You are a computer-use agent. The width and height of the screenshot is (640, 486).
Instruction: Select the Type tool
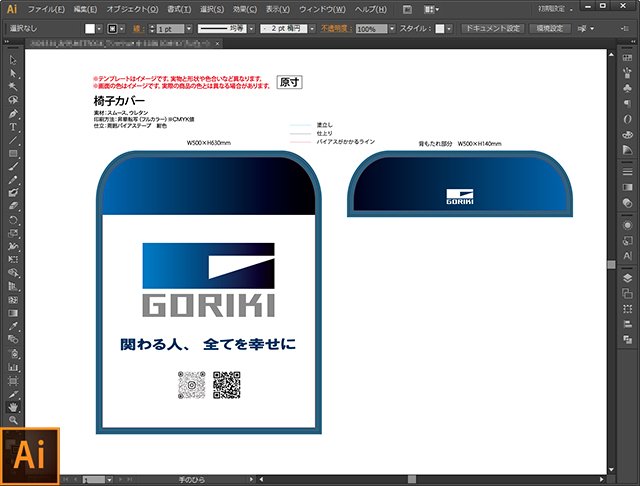13,127
